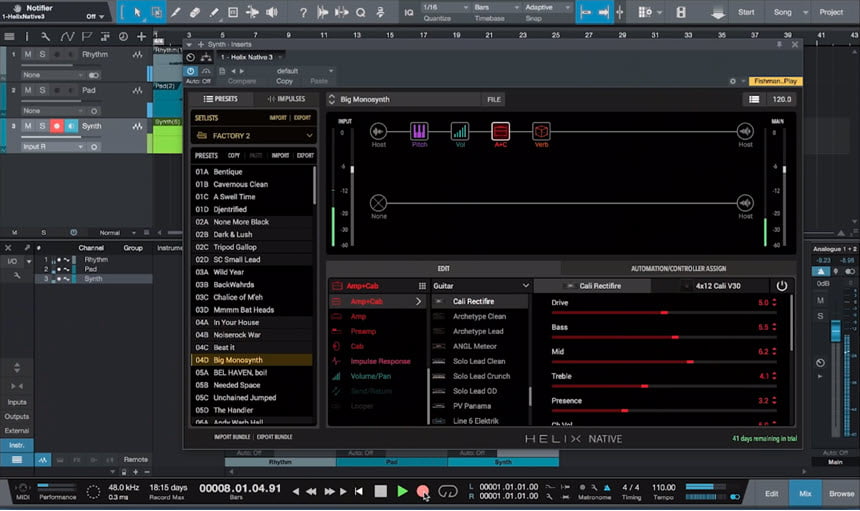
Task: Adjust the Bass slider
Action: point(664,337)
